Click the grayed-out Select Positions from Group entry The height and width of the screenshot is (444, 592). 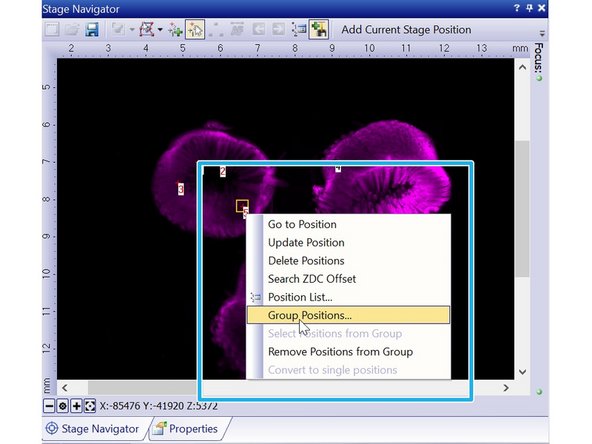point(348,333)
